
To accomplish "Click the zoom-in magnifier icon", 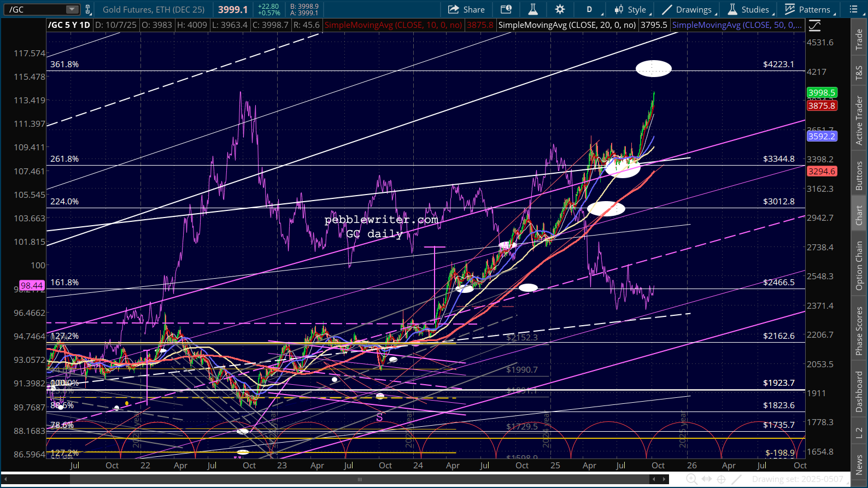I will (691, 479).
